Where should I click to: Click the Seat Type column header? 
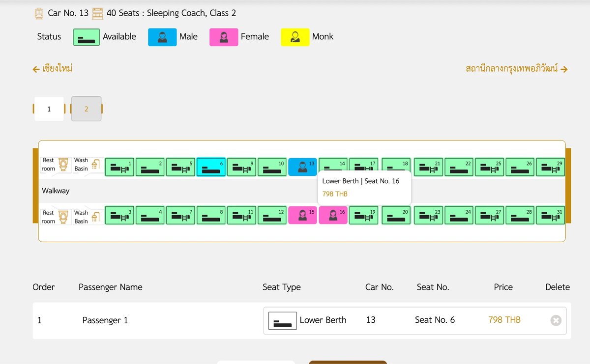(x=282, y=287)
